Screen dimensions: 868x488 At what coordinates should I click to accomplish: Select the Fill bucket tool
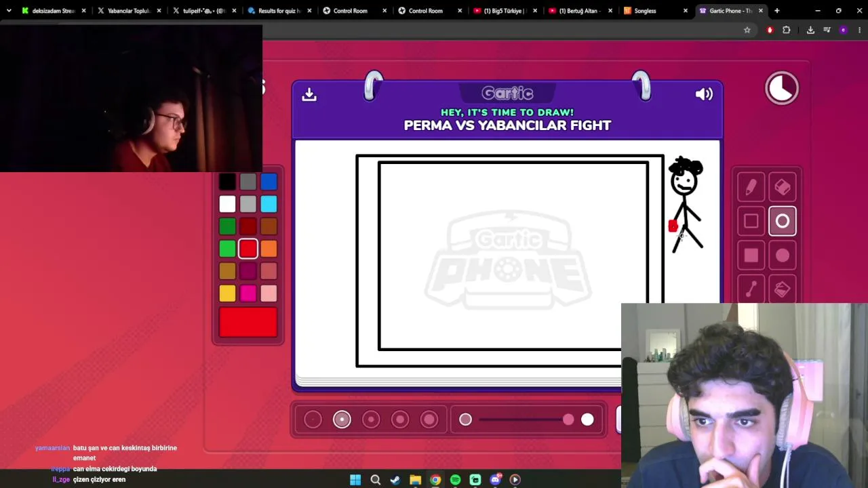(x=783, y=289)
